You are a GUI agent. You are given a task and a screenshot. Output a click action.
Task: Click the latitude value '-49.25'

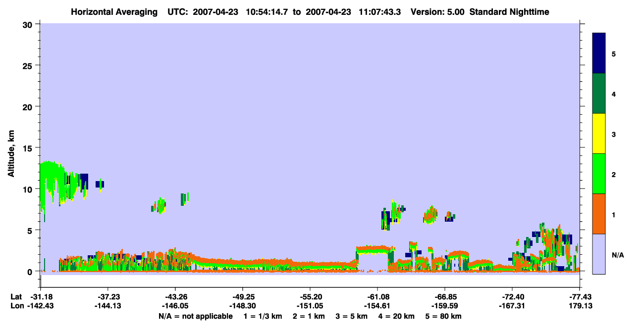[x=242, y=297]
